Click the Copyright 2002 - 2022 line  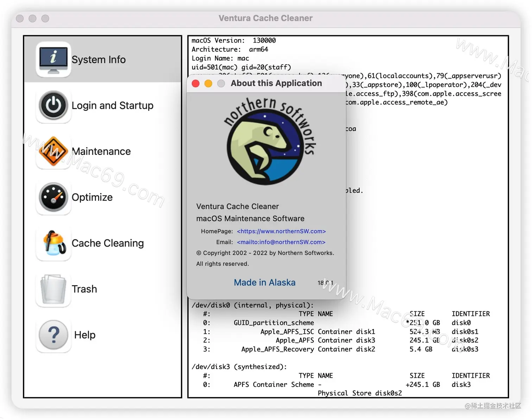coord(265,253)
